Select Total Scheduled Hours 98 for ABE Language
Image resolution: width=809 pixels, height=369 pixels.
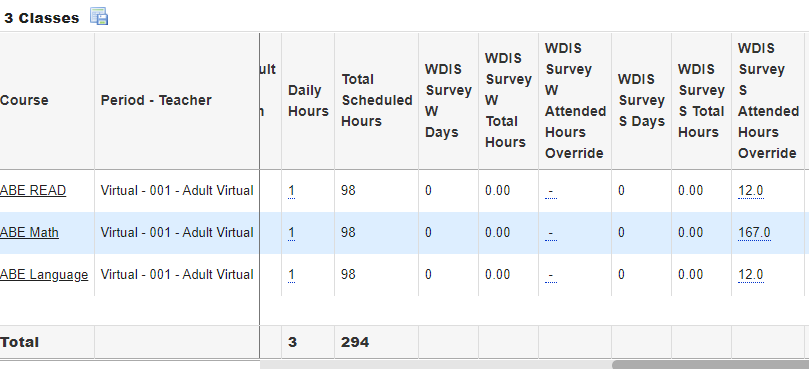[348, 275]
